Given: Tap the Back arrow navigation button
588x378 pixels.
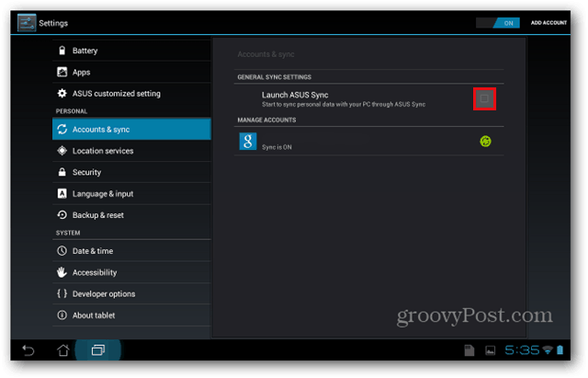Looking at the screenshot, I should pyautogui.click(x=28, y=350).
